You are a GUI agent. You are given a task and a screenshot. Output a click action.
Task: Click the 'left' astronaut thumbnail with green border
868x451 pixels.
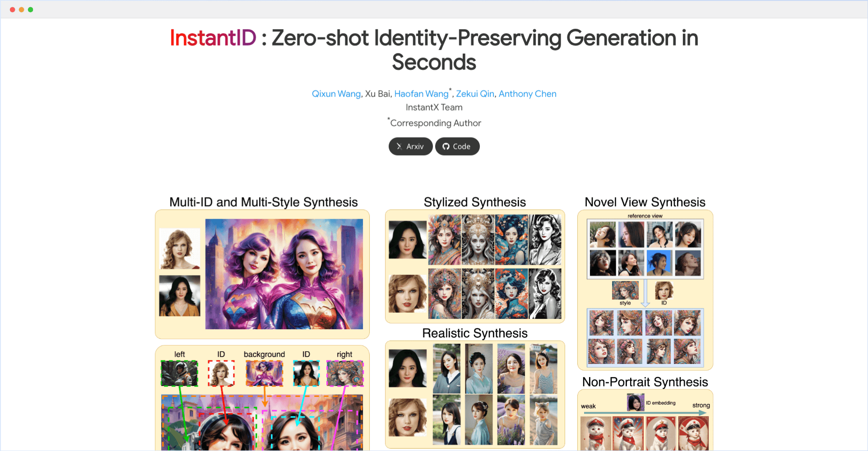click(x=179, y=373)
